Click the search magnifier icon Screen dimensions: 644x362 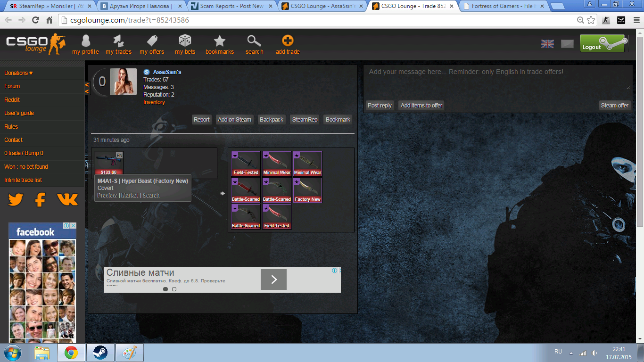point(254,41)
